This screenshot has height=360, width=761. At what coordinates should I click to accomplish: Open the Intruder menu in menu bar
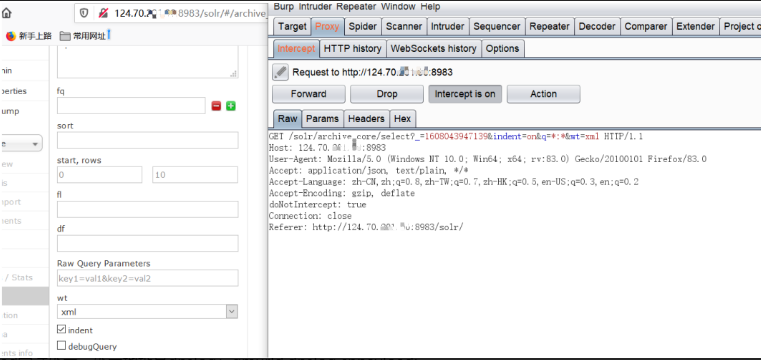click(315, 6)
